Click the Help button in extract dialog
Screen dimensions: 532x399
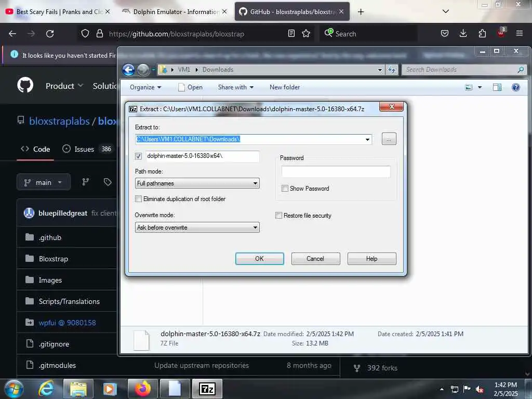[x=371, y=259]
